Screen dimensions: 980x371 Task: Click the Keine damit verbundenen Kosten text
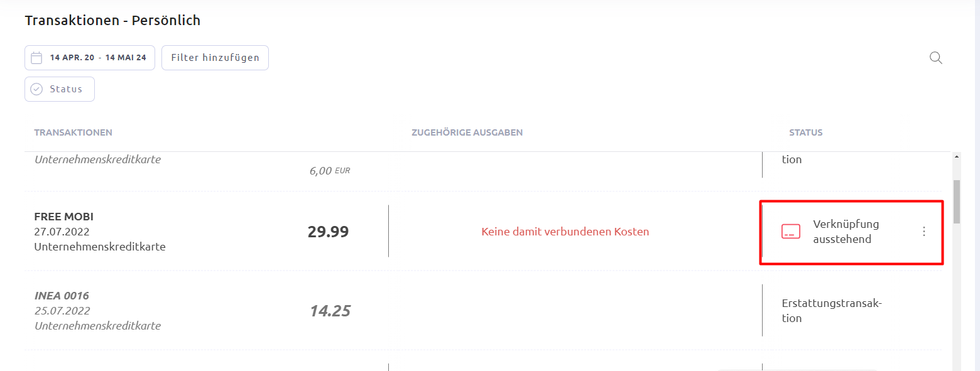pyautogui.click(x=565, y=232)
